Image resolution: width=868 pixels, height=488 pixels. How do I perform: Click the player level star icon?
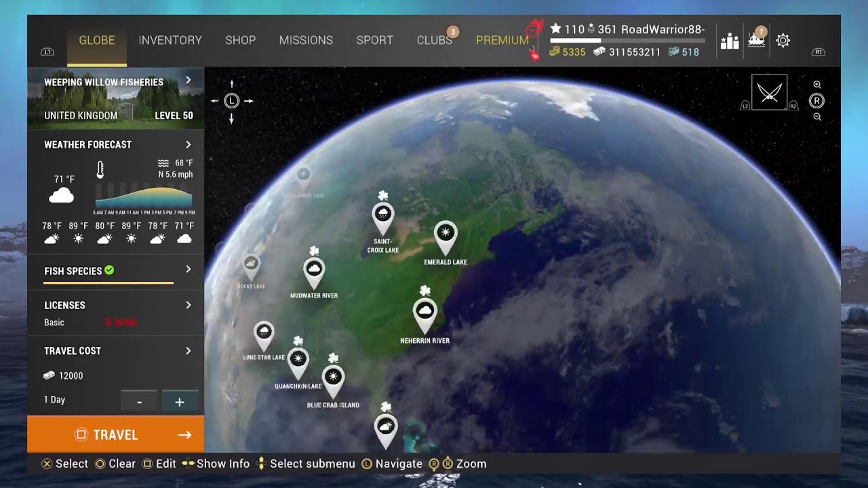click(x=555, y=29)
